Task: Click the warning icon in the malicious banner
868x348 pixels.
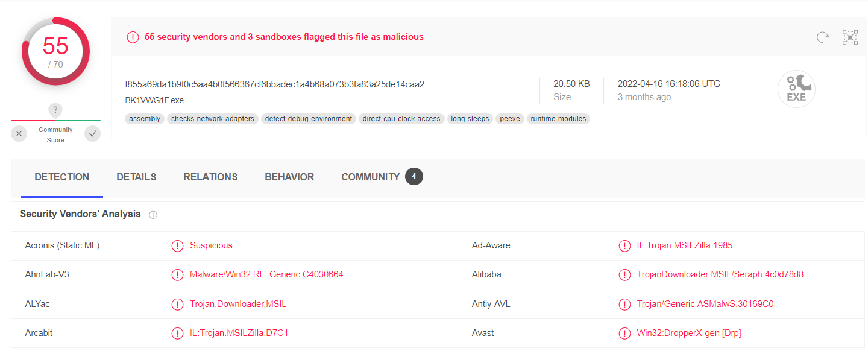Action: tap(133, 37)
